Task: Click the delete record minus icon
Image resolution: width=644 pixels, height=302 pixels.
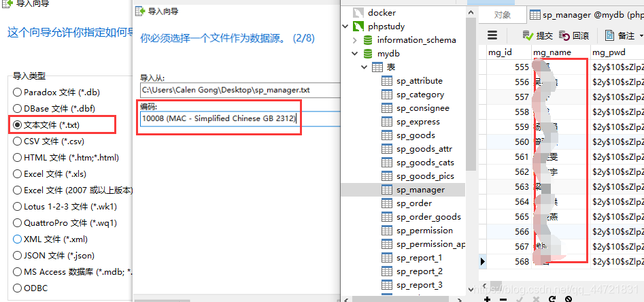Action: click(x=503, y=299)
